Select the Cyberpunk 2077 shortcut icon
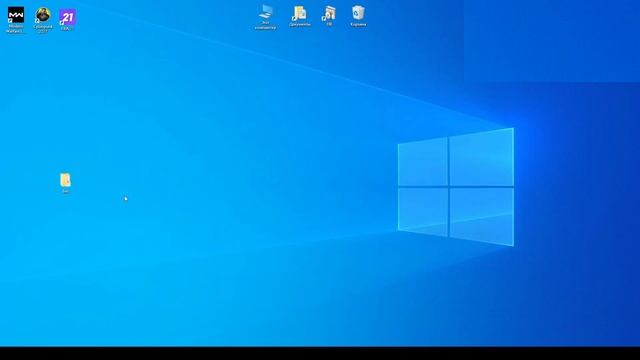Viewport: 640px width, 360px height. coord(42,15)
